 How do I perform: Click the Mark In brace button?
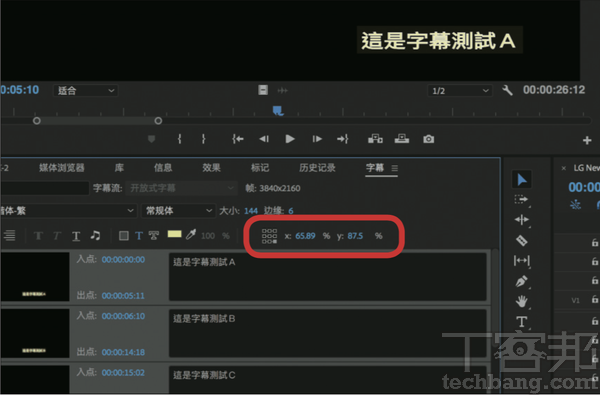(179, 139)
